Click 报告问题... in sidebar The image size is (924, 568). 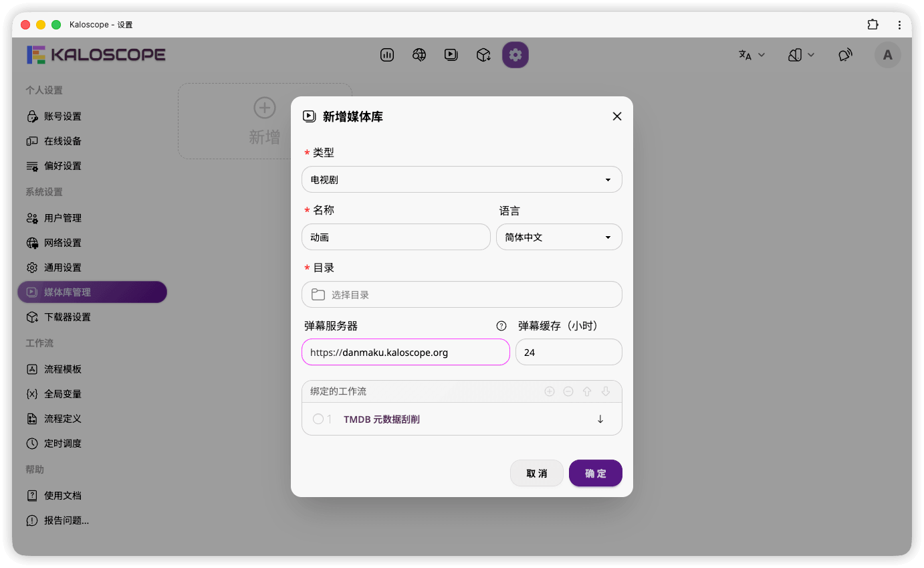pyautogui.click(x=92, y=520)
